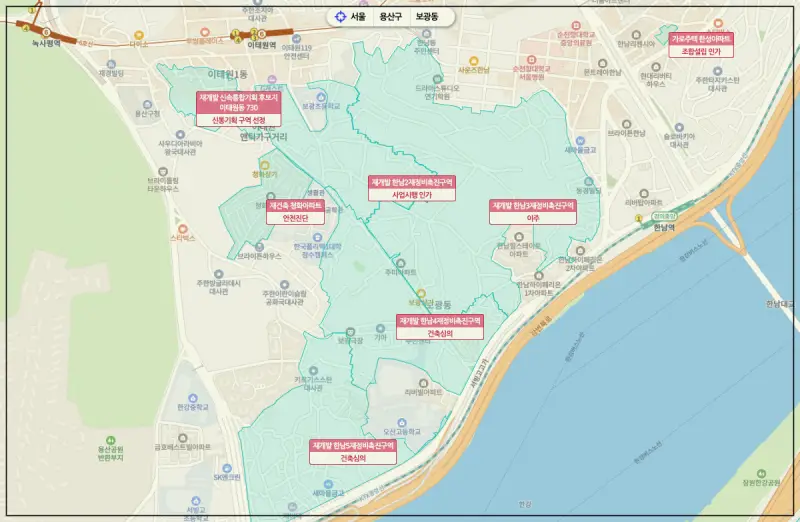
Task: Click the 현대리버티하우스 building icon
Action: tap(656, 67)
